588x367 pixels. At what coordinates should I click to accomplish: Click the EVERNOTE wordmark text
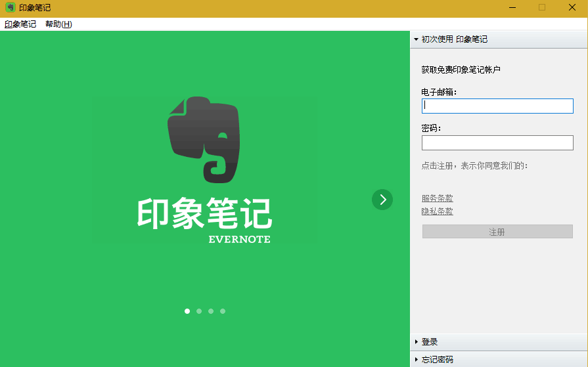[x=239, y=239]
